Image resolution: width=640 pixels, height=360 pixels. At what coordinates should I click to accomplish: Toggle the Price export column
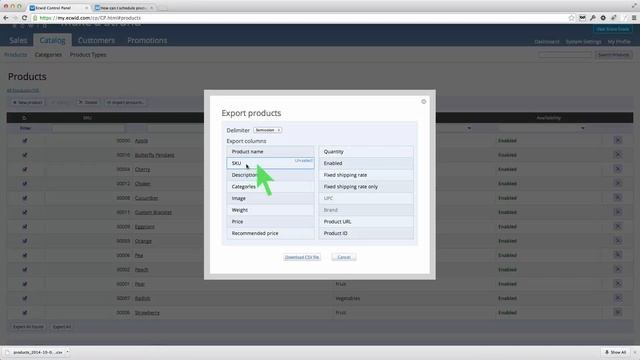click(270, 222)
